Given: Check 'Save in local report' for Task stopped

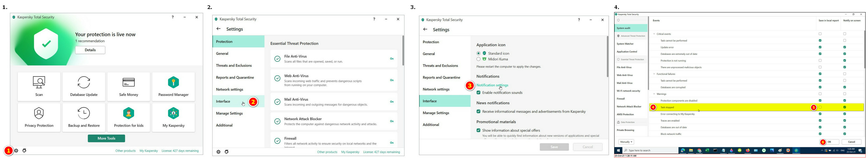Looking at the screenshot, I should click(x=820, y=107).
